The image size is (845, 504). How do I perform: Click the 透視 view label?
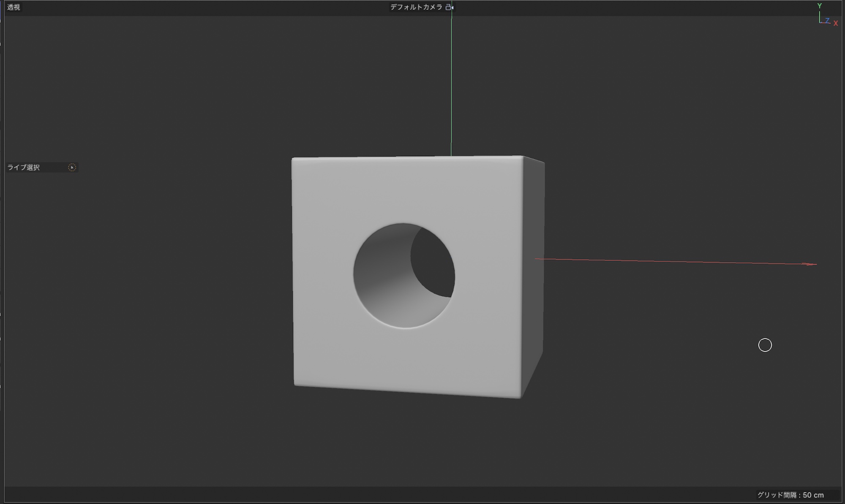click(14, 7)
